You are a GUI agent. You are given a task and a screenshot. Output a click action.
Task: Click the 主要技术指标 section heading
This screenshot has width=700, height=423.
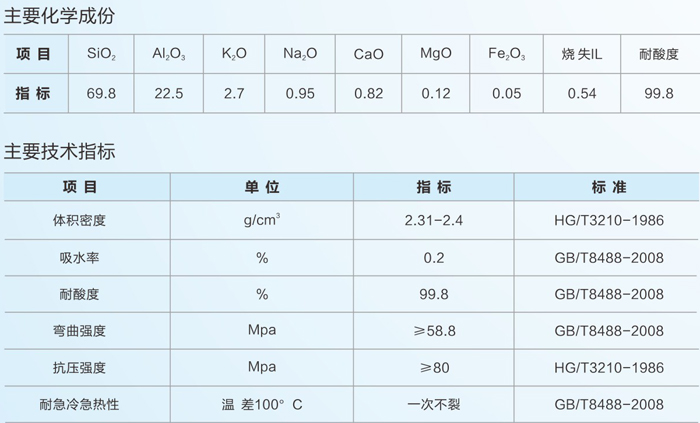pos(62,152)
